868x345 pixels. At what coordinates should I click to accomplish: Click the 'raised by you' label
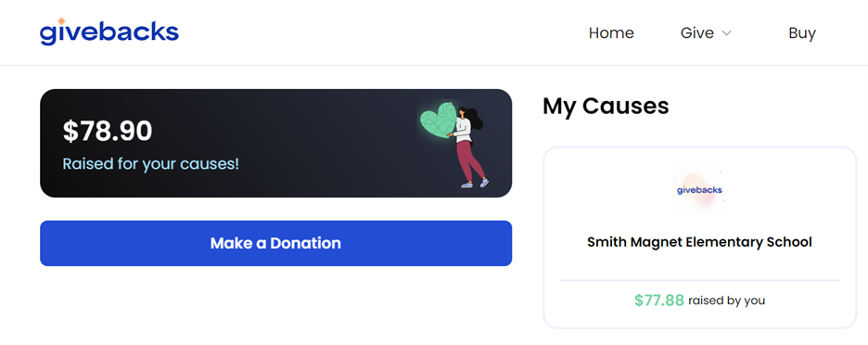coord(726,300)
